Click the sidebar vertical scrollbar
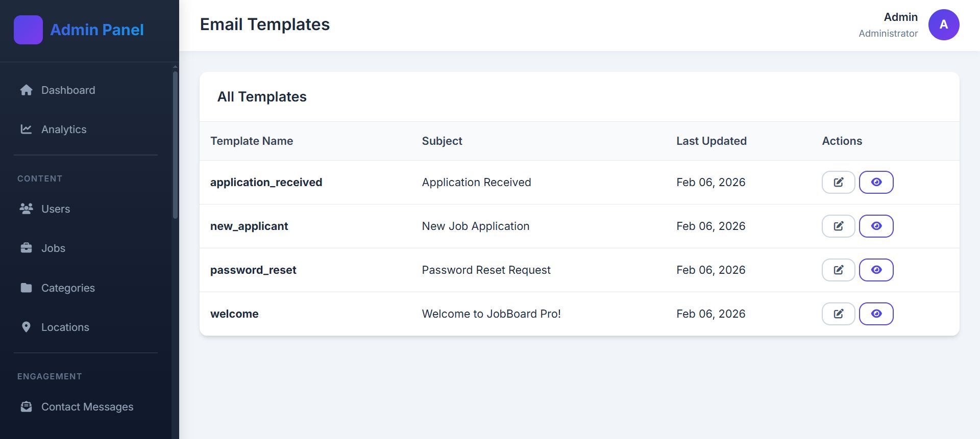 point(175,145)
